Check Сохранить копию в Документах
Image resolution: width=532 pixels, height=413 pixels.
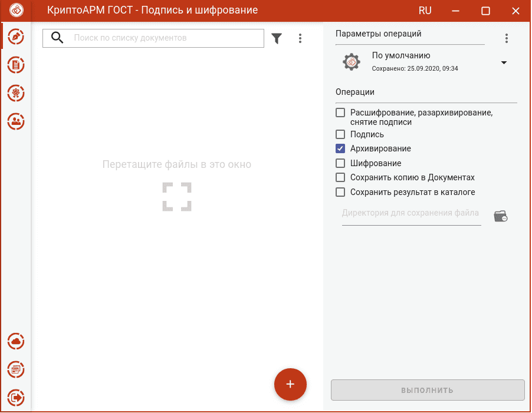(x=340, y=177)
